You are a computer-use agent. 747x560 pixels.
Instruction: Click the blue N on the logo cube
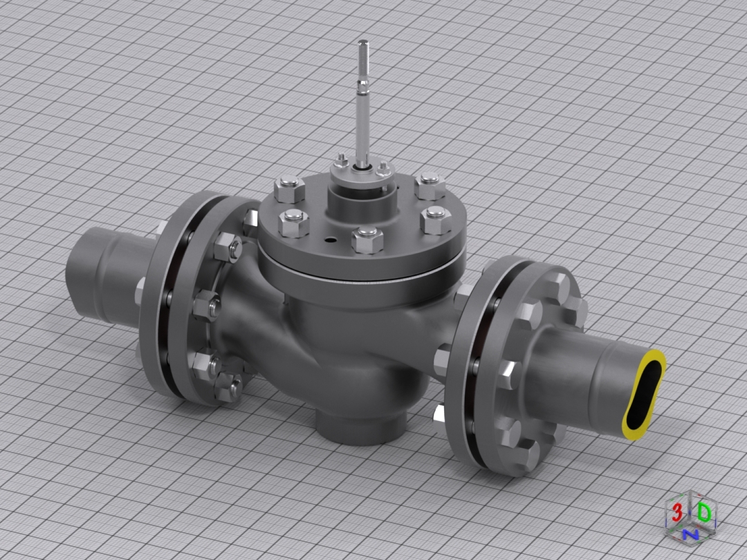pyautogui.click(x=690, y=534)
